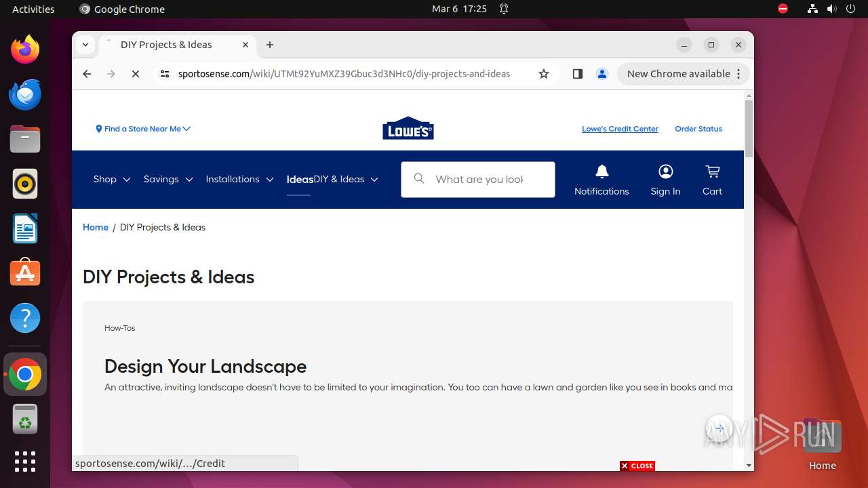Open a new tab
The height and width of the screenshot is (488, 868).
270,45
